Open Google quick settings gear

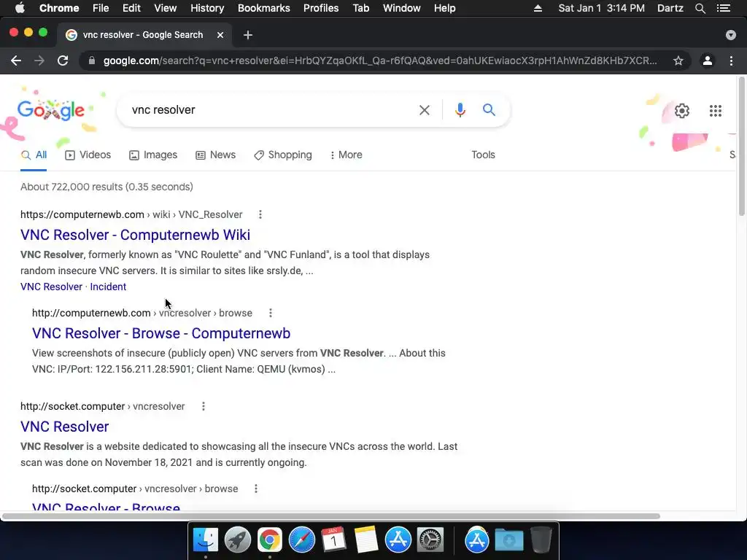[x=682, y=111]
